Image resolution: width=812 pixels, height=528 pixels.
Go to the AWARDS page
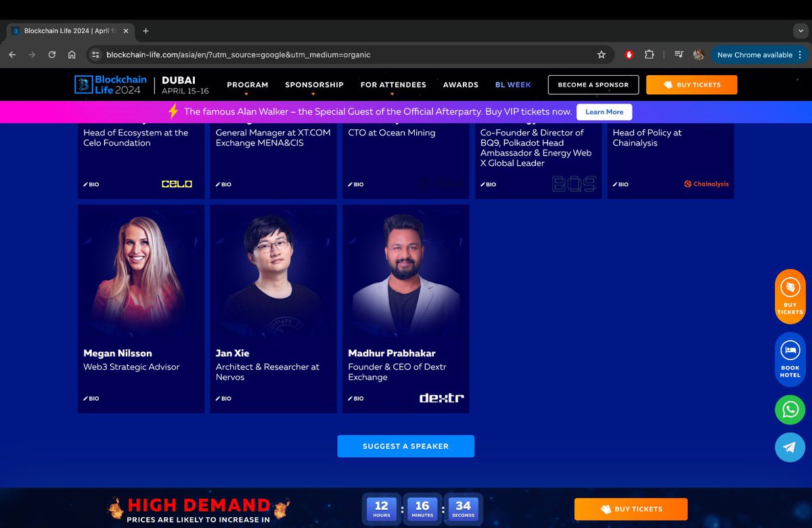[461, 85]
